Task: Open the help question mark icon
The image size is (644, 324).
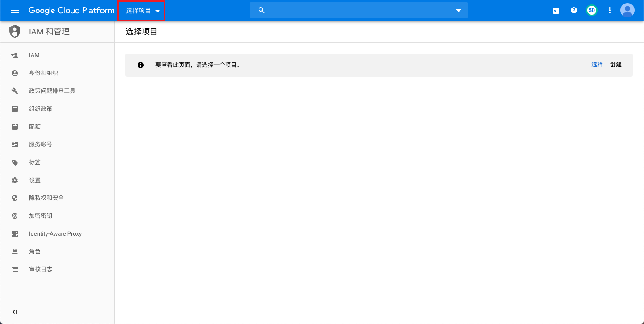Action: (574, 11)
